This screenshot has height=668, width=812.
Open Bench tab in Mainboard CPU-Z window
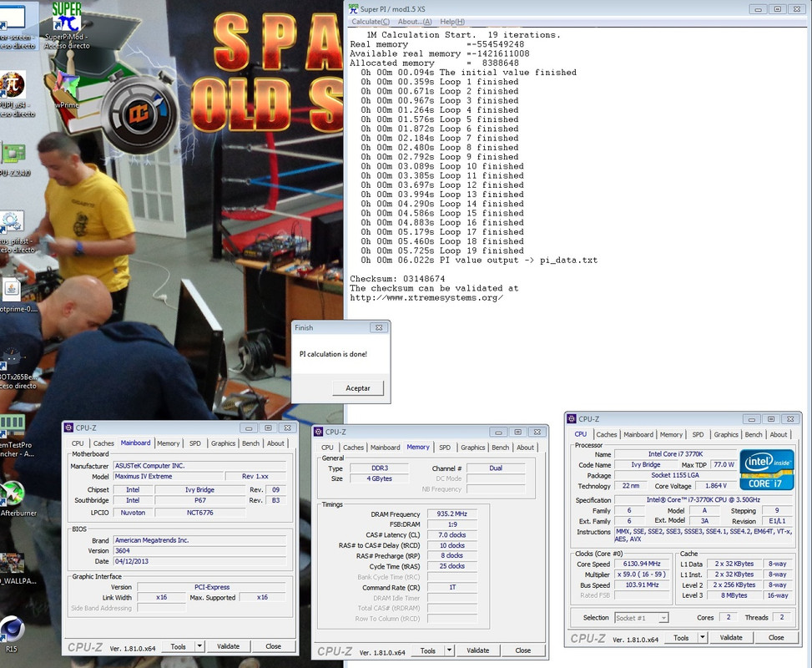click(250, 443)
